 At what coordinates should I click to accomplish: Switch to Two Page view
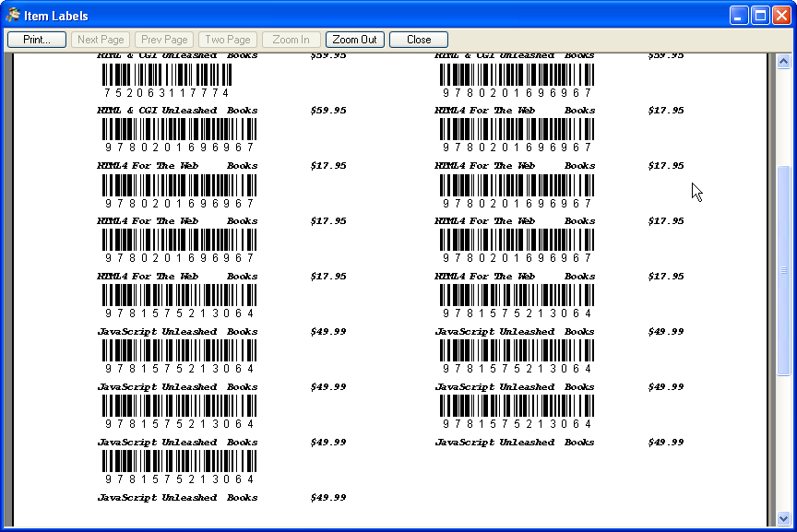228,40
